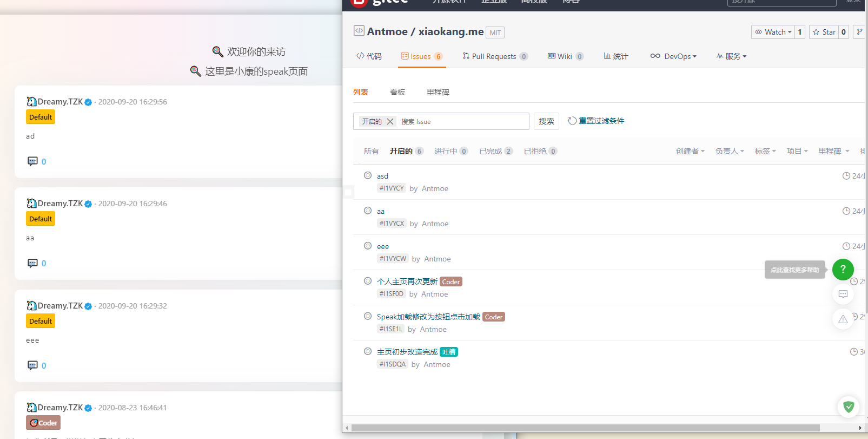The width and height of the screenshot is (868, 439).
Task: Open the Pull Requests tab
Action: click(x=495, y=56)
